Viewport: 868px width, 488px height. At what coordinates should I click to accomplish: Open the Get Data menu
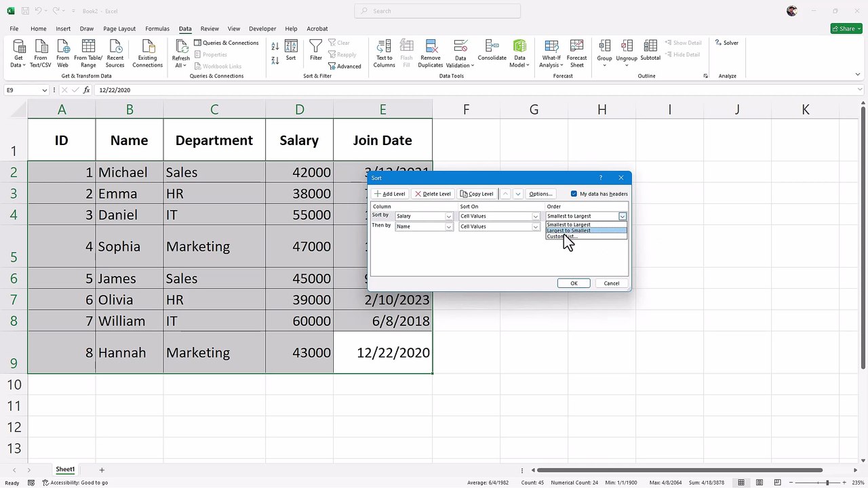[x=19, y=53]
